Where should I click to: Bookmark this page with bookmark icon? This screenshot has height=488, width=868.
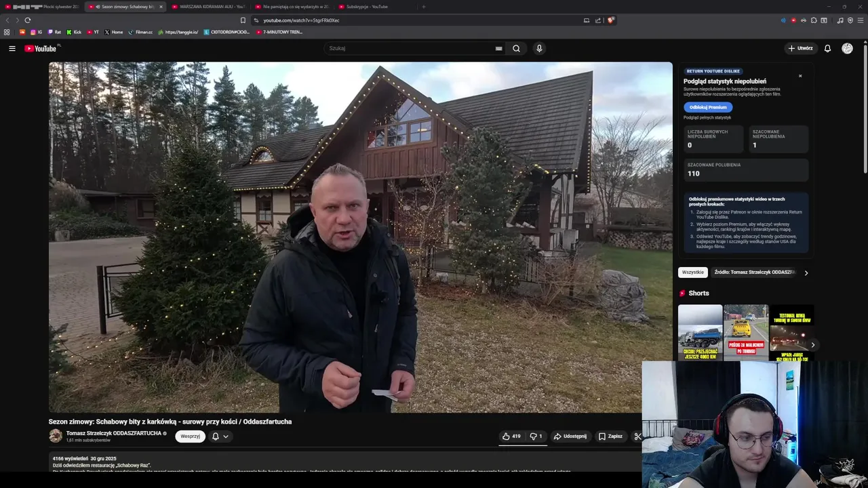click(x=243, y=20)
